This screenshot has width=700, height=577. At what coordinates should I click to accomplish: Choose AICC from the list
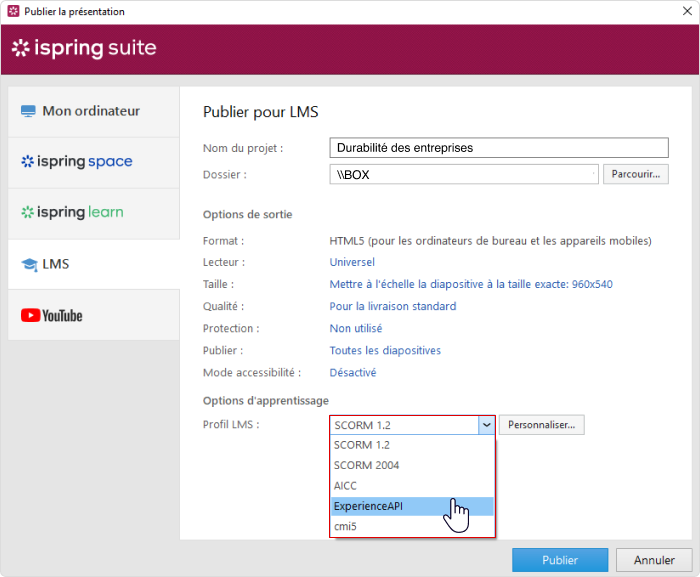(x=412, y=486)
